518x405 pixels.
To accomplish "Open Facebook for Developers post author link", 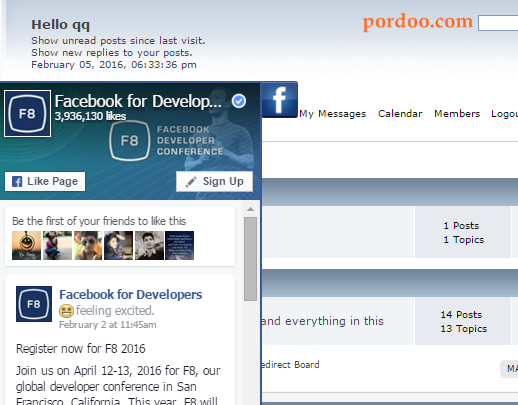I will (131, 295).
